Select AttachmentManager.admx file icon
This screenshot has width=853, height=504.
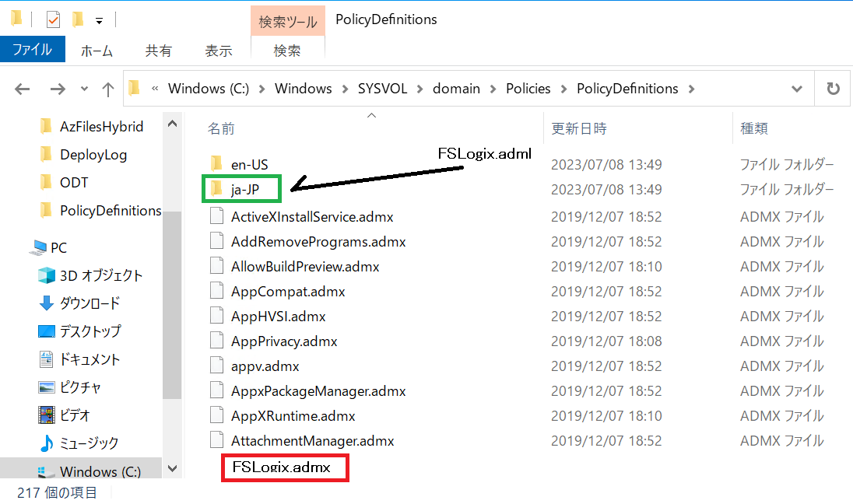click(216, 440)
